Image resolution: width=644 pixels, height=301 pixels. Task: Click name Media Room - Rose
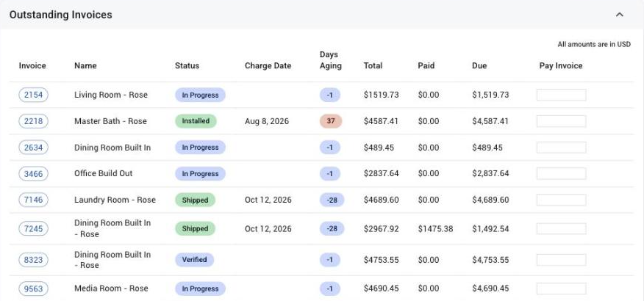pos(111,289)
